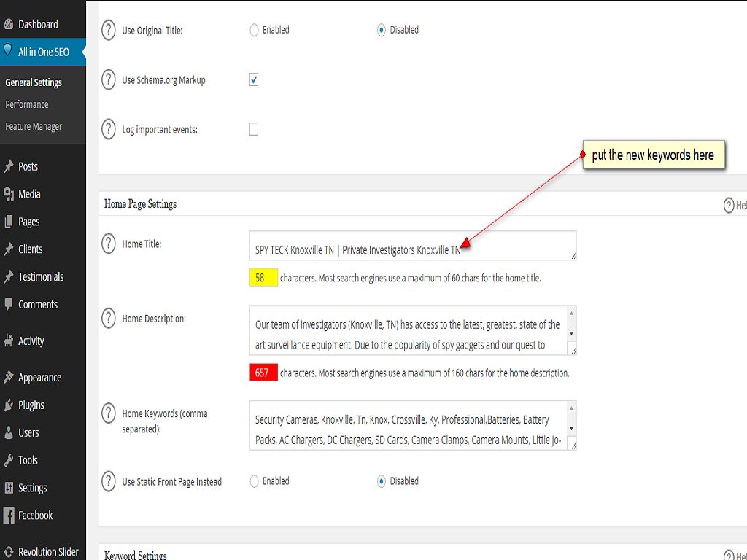
Task: Select Disabled for Use Original Title
Action: coord(381,30)
